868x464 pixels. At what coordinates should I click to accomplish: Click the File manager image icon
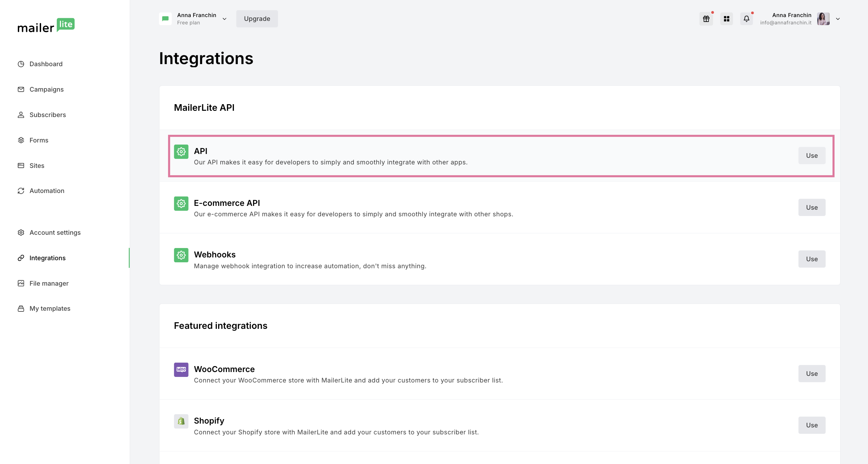(21, 283)
